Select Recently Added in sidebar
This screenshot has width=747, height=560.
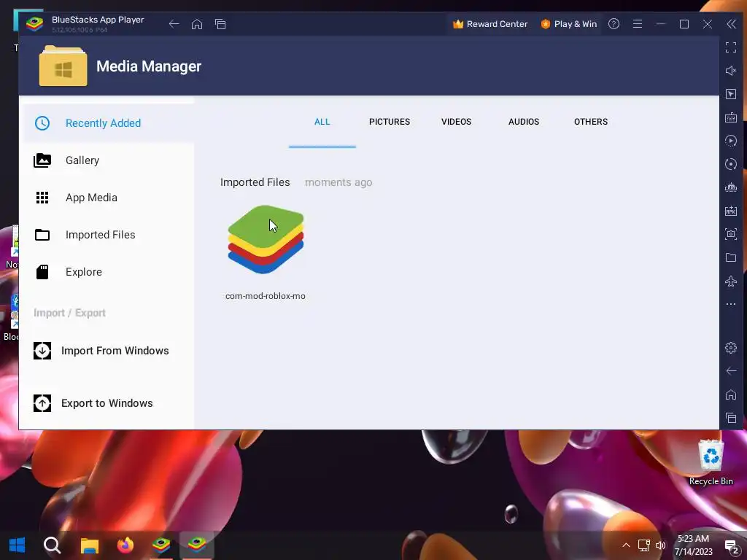pos(108,122)
